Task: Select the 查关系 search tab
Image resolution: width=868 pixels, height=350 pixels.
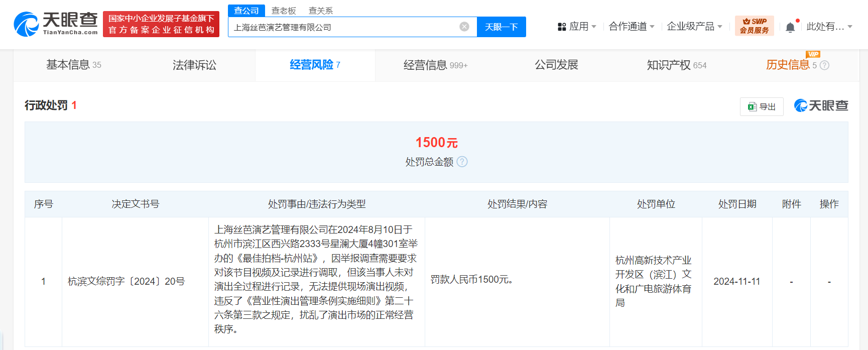Action: coord(321,11)
